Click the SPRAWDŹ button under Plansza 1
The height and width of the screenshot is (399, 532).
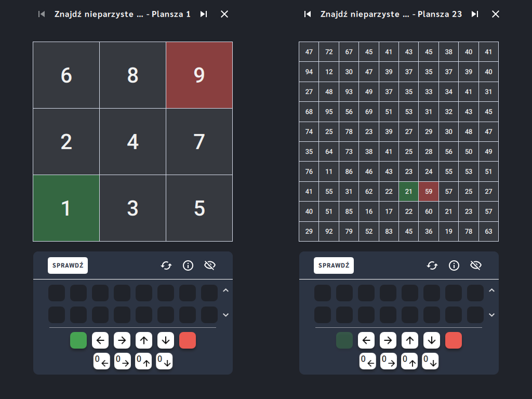click(68, 265)
